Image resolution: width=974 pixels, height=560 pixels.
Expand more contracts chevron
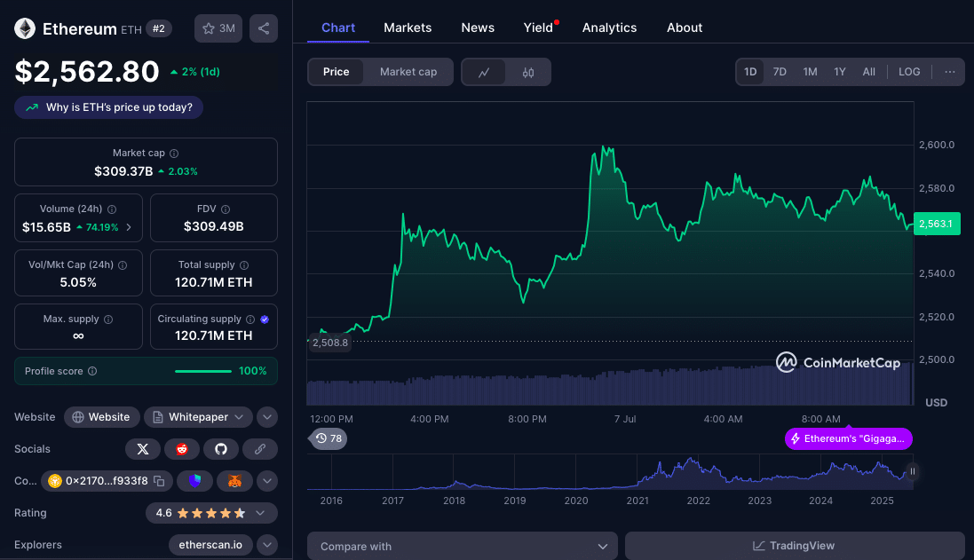click(x=267, y=481)
